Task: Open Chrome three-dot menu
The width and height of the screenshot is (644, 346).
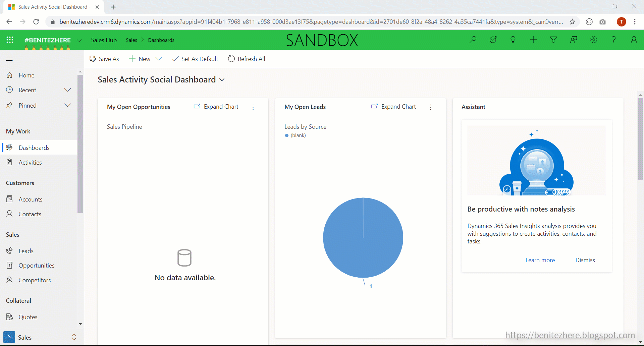Action: pyautogui.click(x=635, y=22)
